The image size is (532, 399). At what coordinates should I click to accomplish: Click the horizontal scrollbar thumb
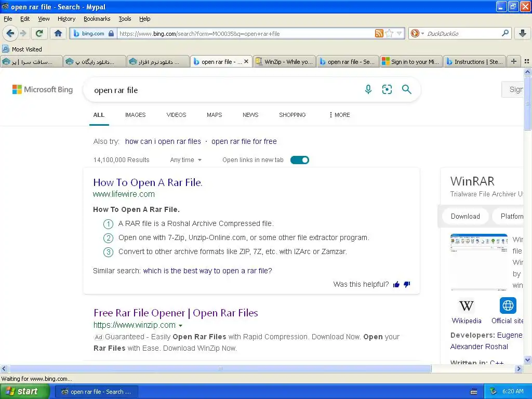click(x=220, y=368)
